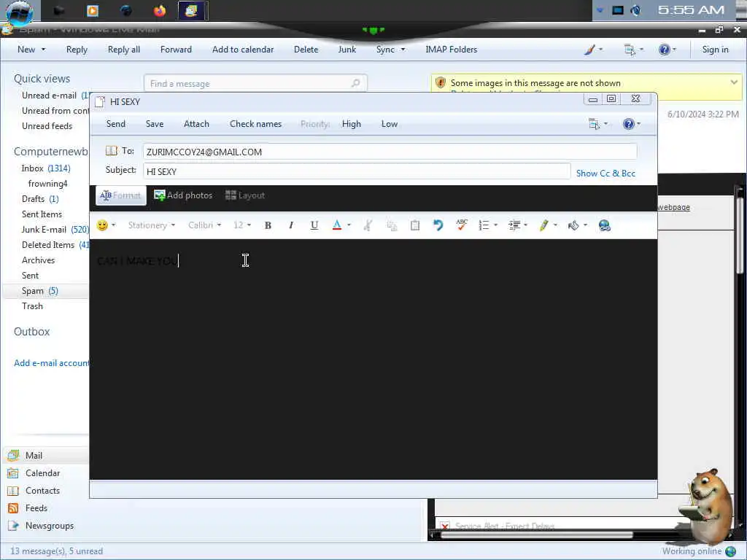Open the Stationery dropdown
747x560 pixels.
click(152, 225)
